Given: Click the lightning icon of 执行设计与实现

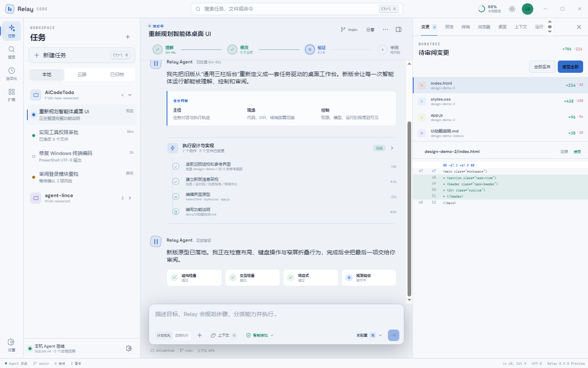Looking at the screenshot, I should [x=173, y=148].
